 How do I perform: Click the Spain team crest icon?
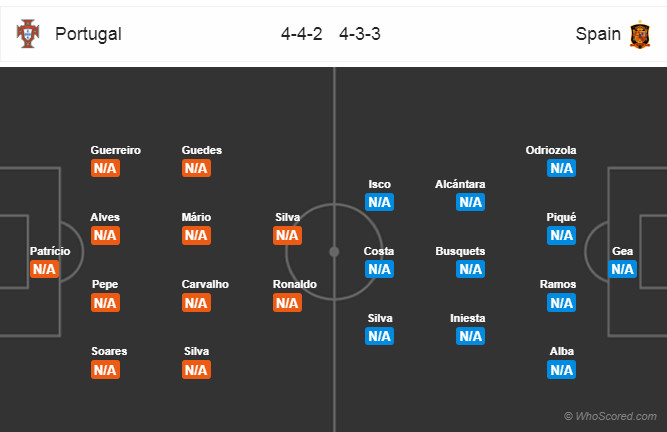(638, 34)
